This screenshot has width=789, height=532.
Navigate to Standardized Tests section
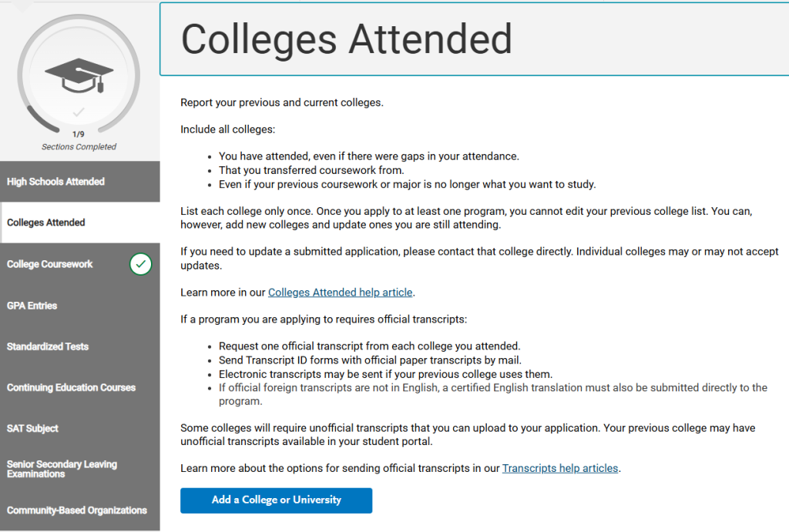click(x=48, y=346)
